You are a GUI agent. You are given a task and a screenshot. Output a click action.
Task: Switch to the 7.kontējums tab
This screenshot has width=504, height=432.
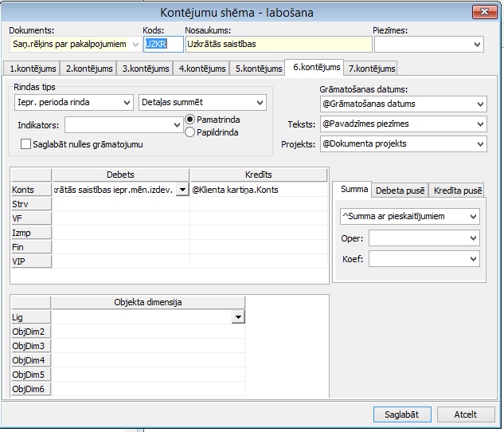370,69
